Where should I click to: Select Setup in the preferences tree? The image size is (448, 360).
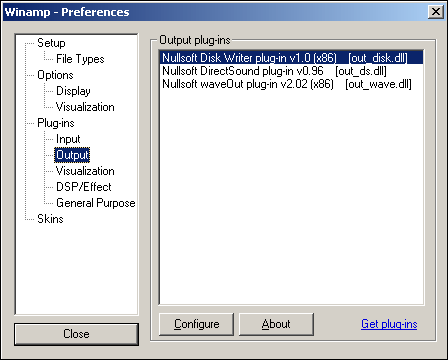(51, 43)
